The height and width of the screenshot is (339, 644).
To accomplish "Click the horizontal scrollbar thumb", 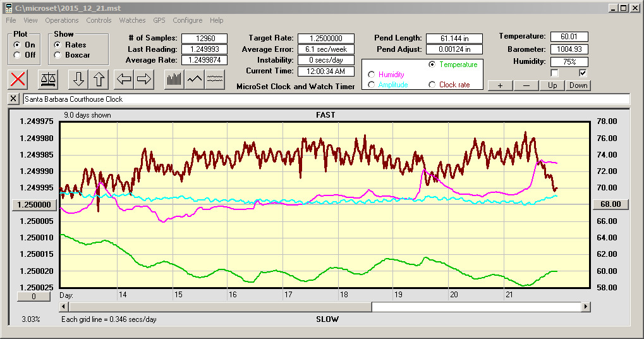I will [x=221, y=307].
